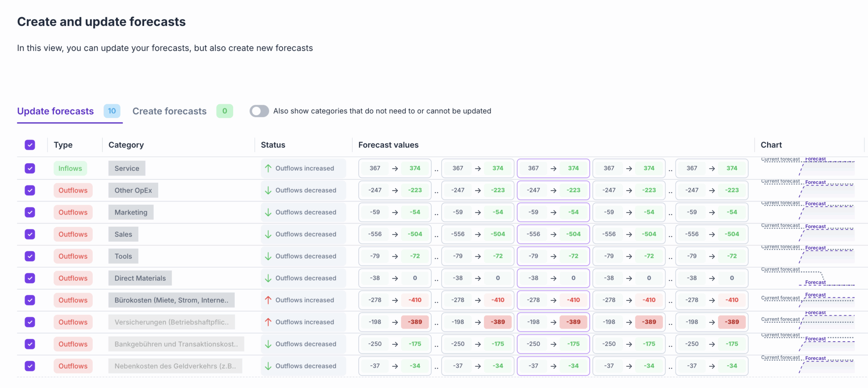Select the Update forecasts tab
The height and width of the screenshot is (388, 868).
coord(56,111)
